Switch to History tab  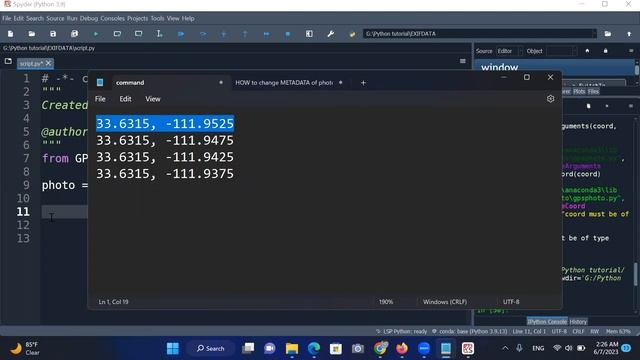(x=578, y=322)
